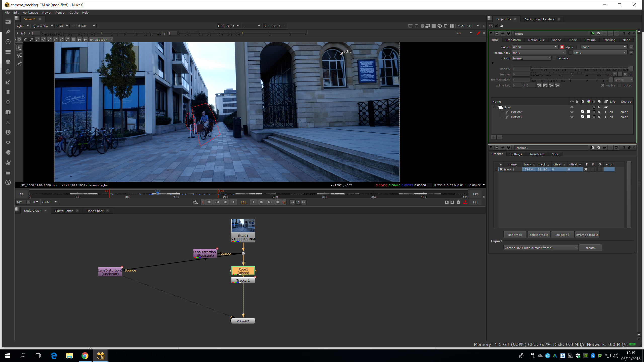Open the Time nodes clock icon
The width and height of the screenshot is (644, 362).
tap(8, 42)
